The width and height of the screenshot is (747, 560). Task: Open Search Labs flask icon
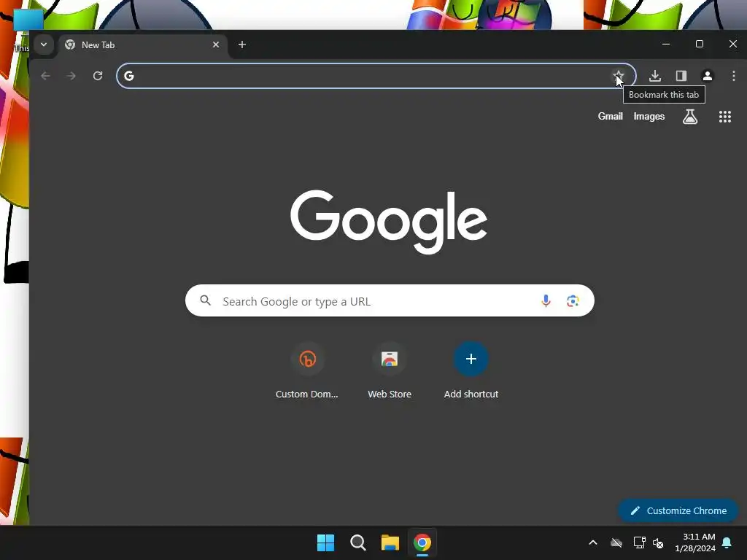(x=690, y=116)
